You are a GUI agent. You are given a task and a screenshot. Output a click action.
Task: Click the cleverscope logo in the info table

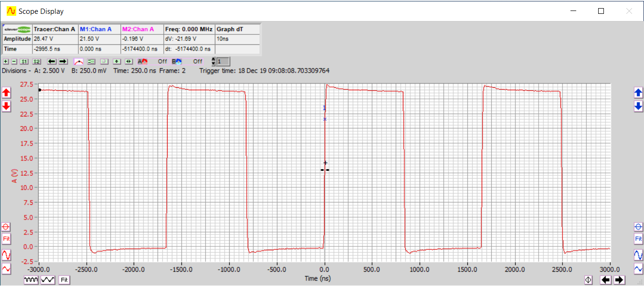point(17,29)
